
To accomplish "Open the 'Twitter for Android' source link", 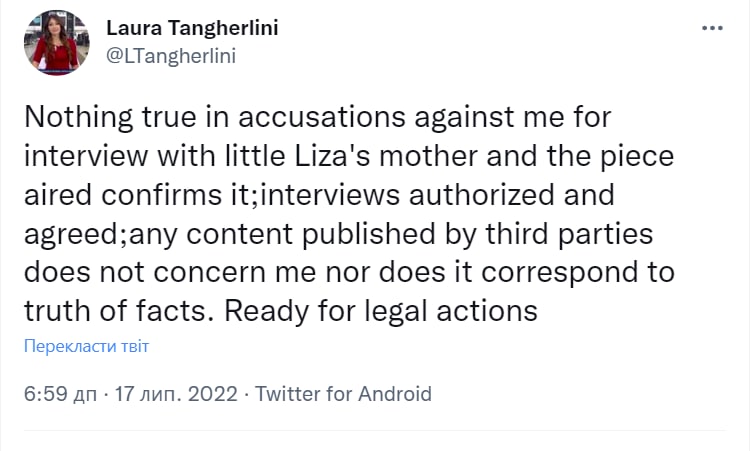I will (343, 393).
